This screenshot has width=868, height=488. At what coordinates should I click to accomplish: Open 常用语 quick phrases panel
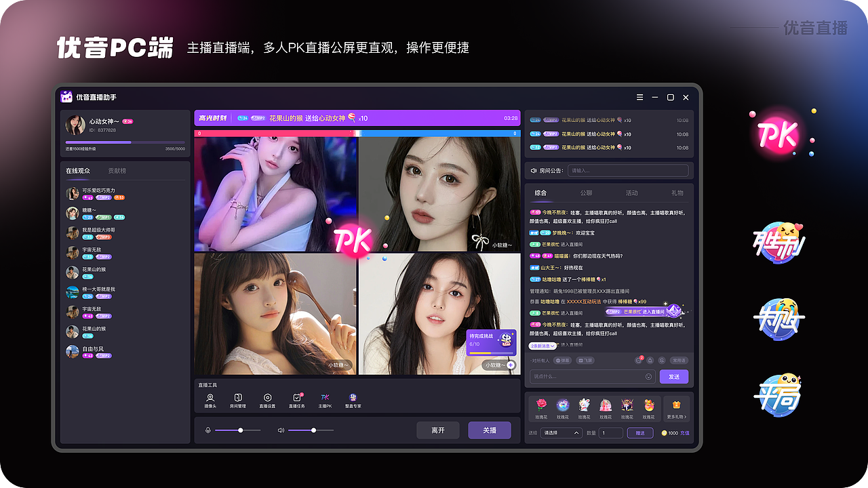679,361
